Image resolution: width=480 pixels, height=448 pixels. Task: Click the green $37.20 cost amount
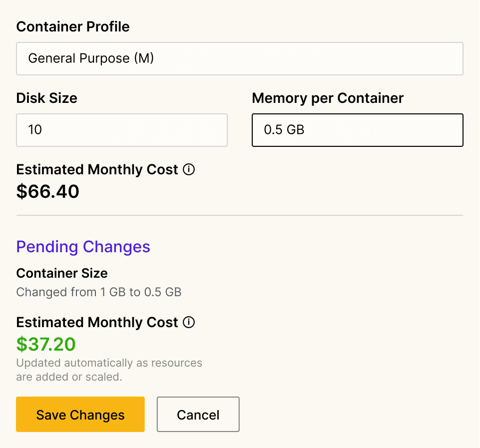(x=46, y=344)
